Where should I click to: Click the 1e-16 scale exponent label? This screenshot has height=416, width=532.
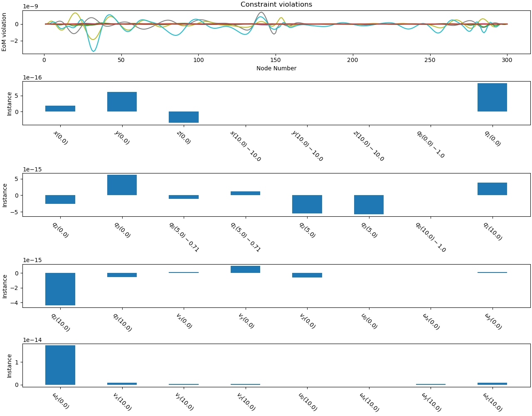(32, 77)
